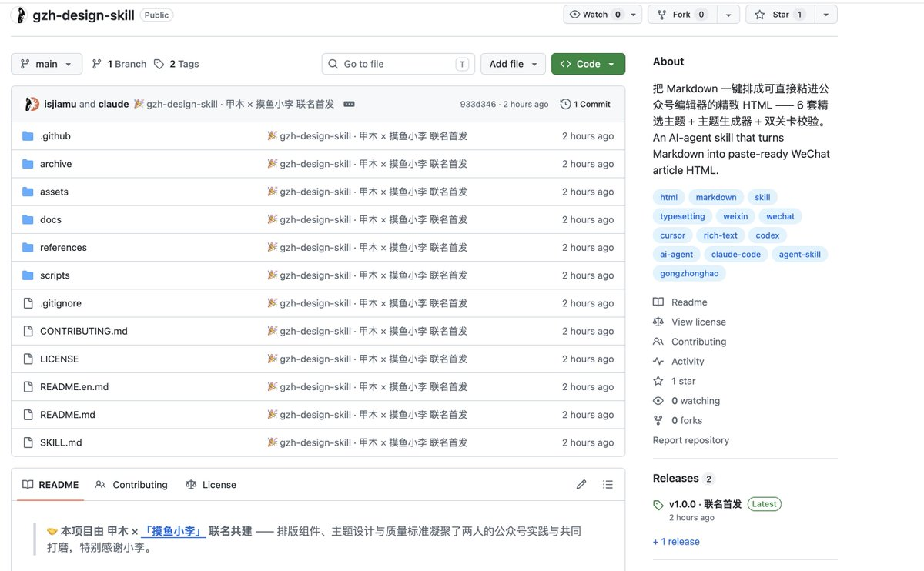Select the gongzhonghao topic tag

pos(689,273)
